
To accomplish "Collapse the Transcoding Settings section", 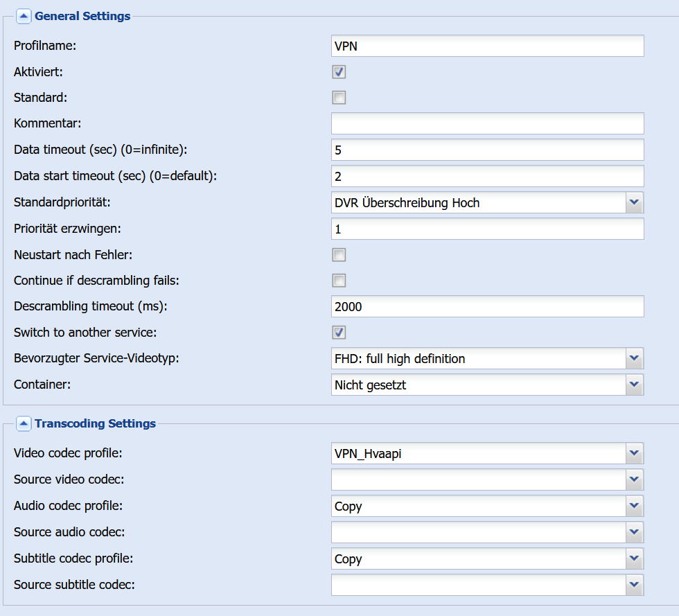I will coord(24,423).
